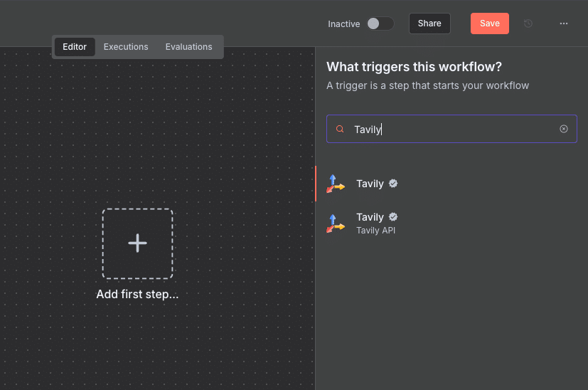The width and height of the screenshot is (588, 390).
Task: Toggle the Inactive workflow switch
Action: click(x=380, y=23)
